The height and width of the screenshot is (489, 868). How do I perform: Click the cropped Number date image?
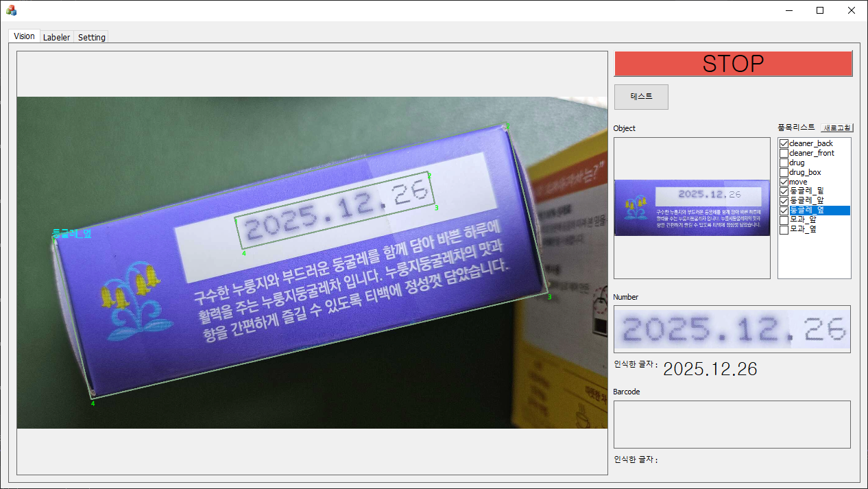pos(732,329)
